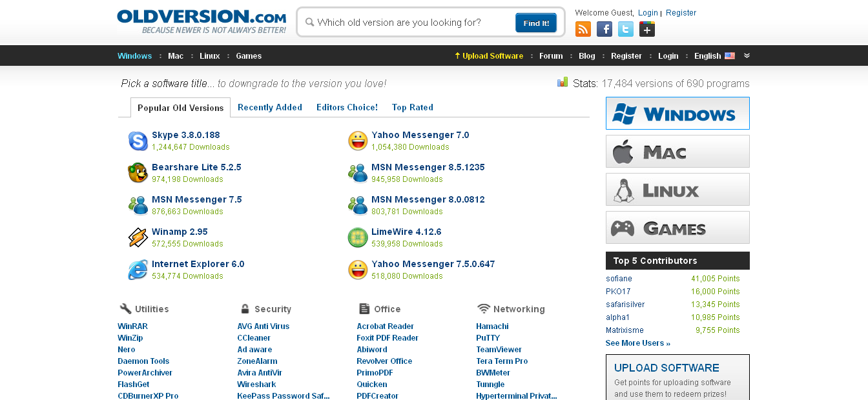This screenshot has width=868, height=400.
Task: Click Skype 3.8.0.188 title link
Action: [186, 135]
